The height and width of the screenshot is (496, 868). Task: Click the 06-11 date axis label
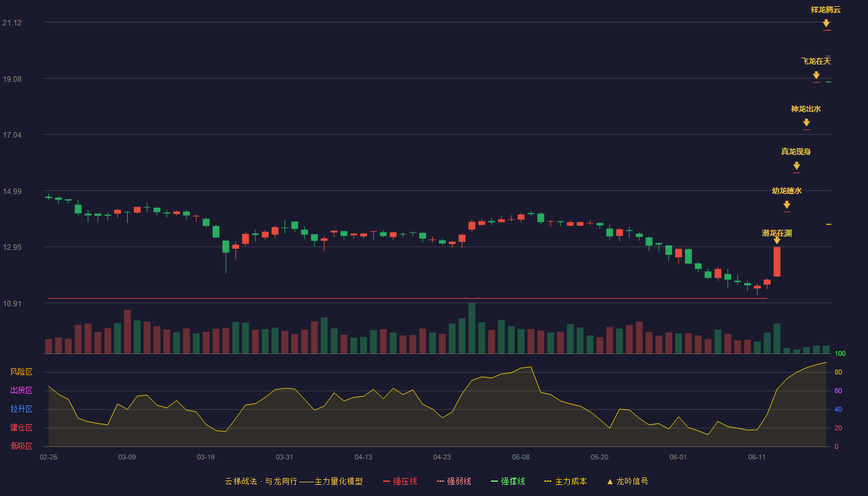(757, 457)
